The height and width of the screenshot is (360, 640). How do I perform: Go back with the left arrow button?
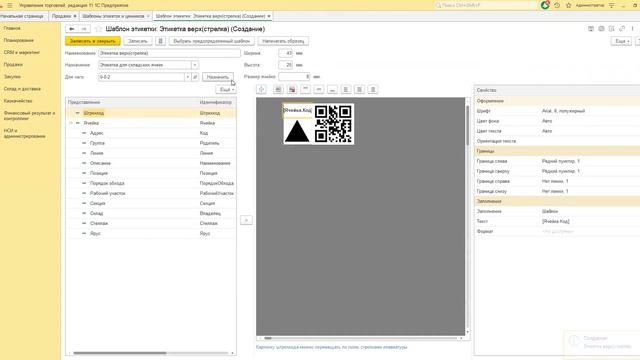[71, 29]
